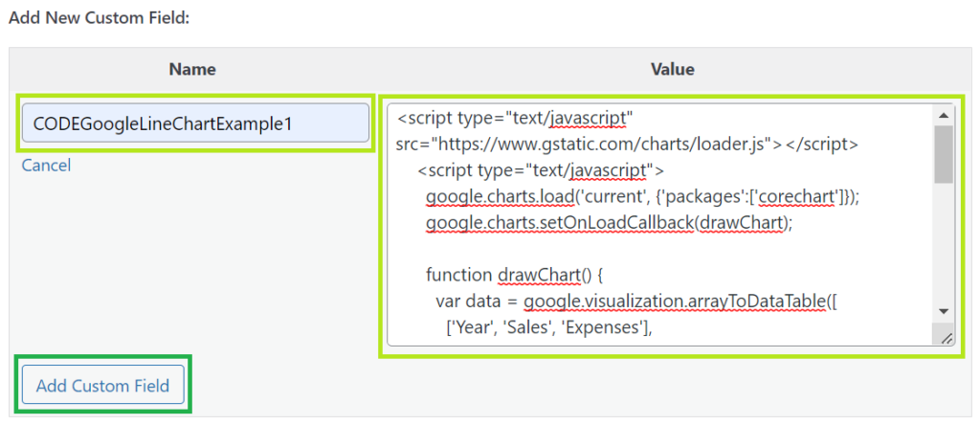Click the line with google.charts.load('current'
The width and height of the screenshot is (980, 425).
pos(643,197)
